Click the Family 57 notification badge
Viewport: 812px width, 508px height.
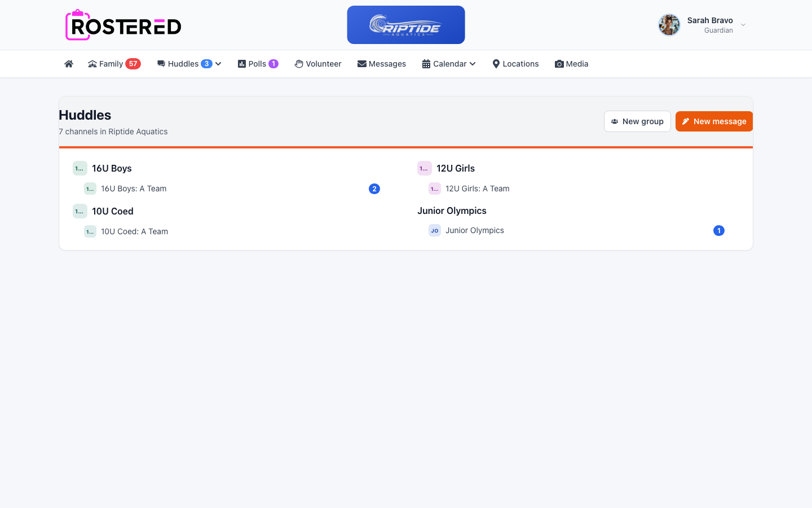point(133,64)
